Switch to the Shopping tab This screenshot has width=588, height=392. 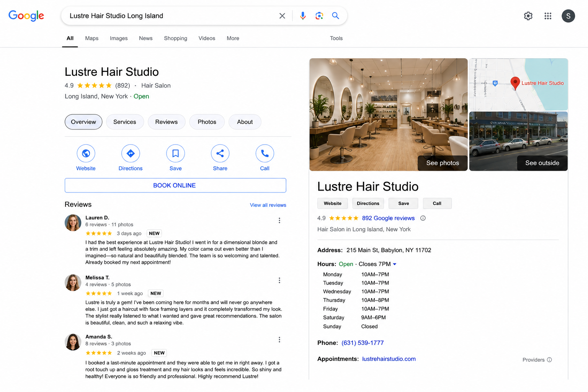(176, 38)
